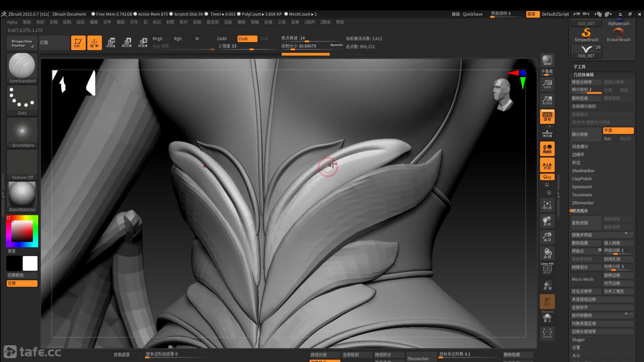Select the Scale axis (S) tool
644x362 pixels.
pyautogui.click(x=127, y=43)
